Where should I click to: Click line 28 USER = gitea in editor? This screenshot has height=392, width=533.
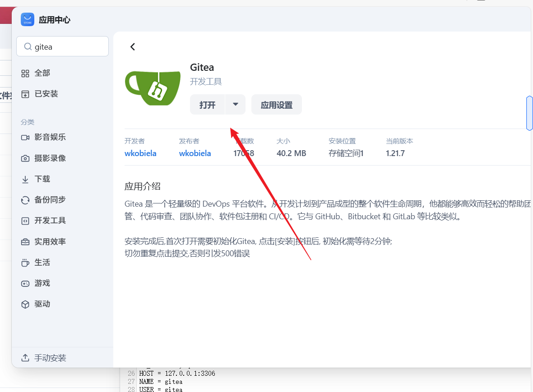161,389
